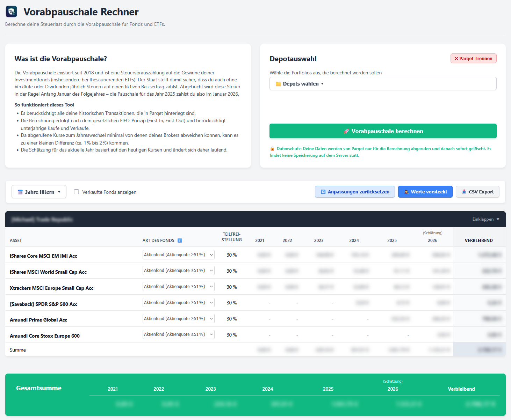The height and width of the screenshot is (420, 511).
Task: Open fund type dropdown for Amundi Prime Global Acc
Action: click(x=178, y=319)
